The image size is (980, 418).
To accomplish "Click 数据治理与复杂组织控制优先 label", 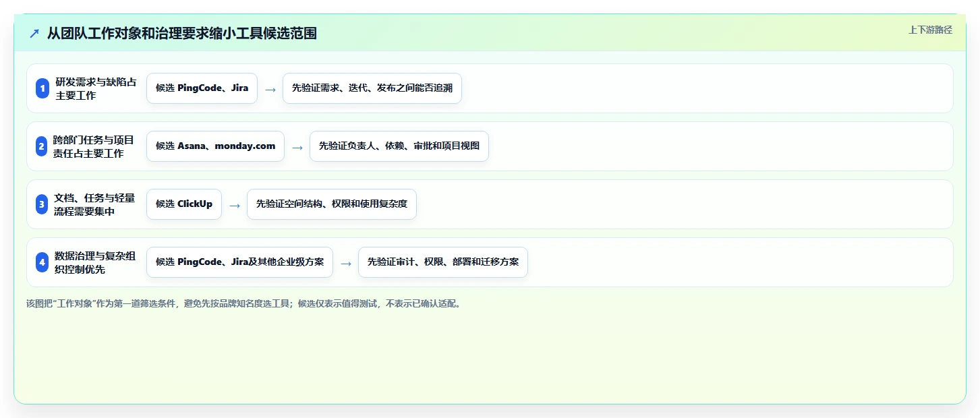I will [x=94, y=262].
